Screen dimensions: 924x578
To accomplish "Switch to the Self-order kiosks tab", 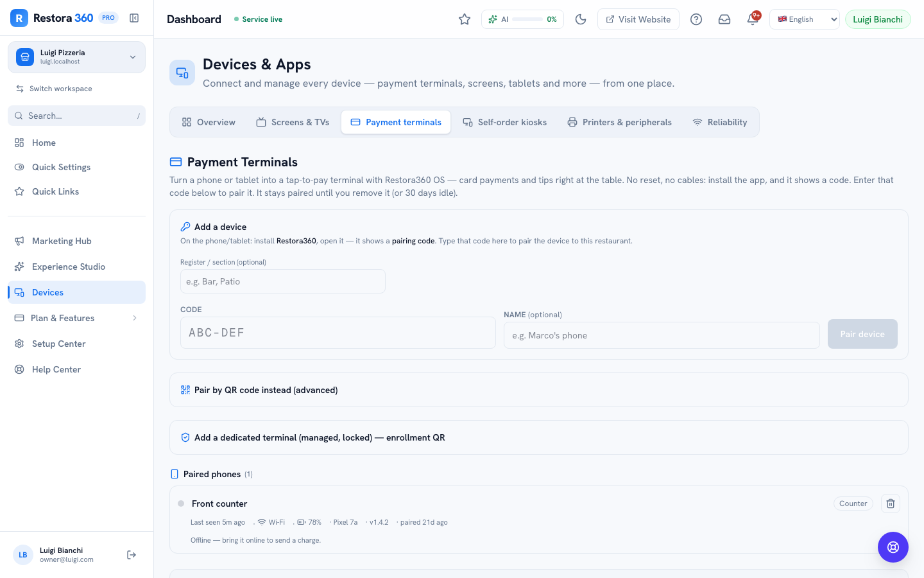I will [505, 122].
